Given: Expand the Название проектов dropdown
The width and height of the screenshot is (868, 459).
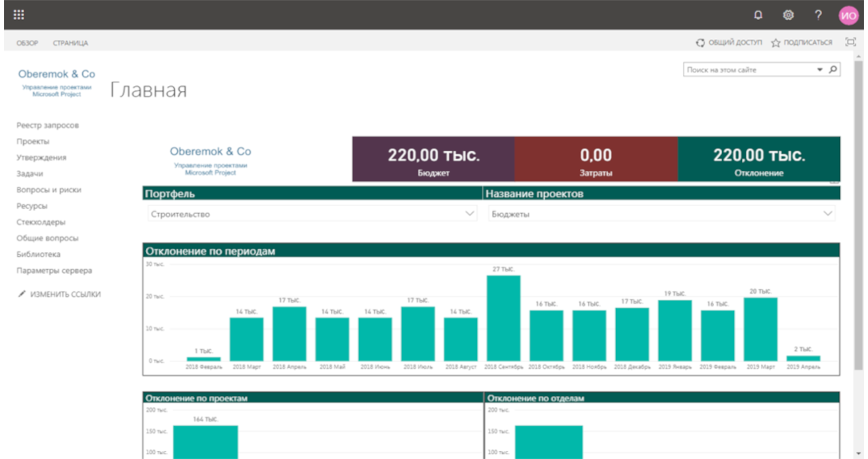Looking at the screenshot, I should click(x=827, y=214).
